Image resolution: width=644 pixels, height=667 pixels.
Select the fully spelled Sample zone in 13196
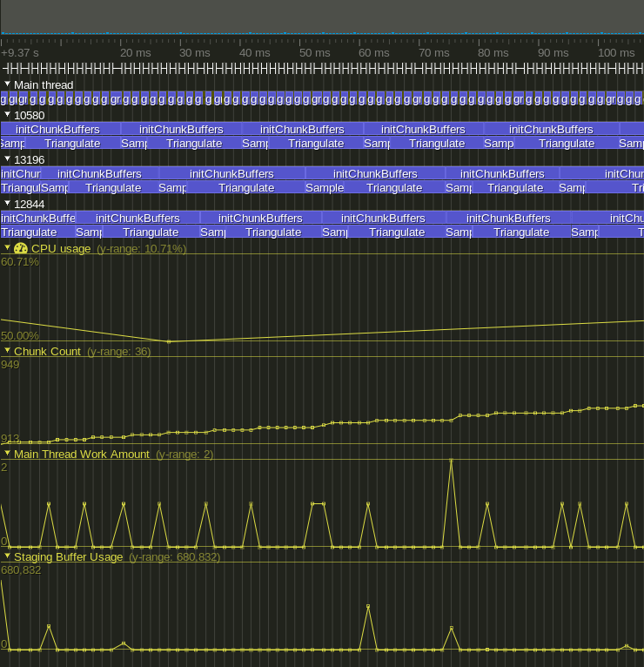325,188
